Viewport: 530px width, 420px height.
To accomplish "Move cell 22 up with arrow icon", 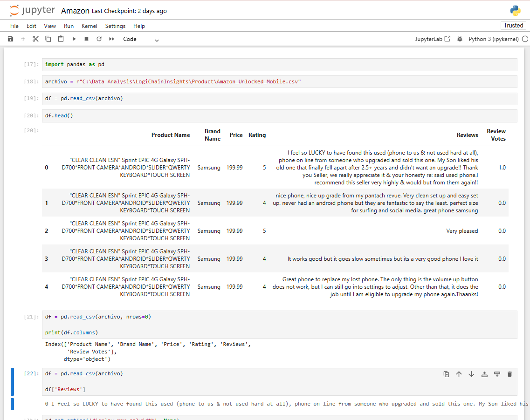I will pyautogui.click(x=459, y=374).
